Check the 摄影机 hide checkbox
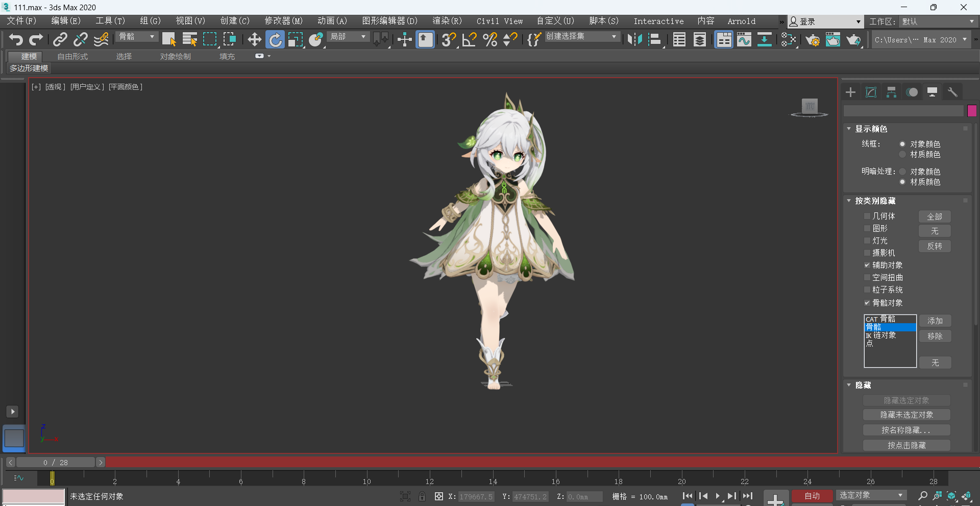 click(867, 253)
